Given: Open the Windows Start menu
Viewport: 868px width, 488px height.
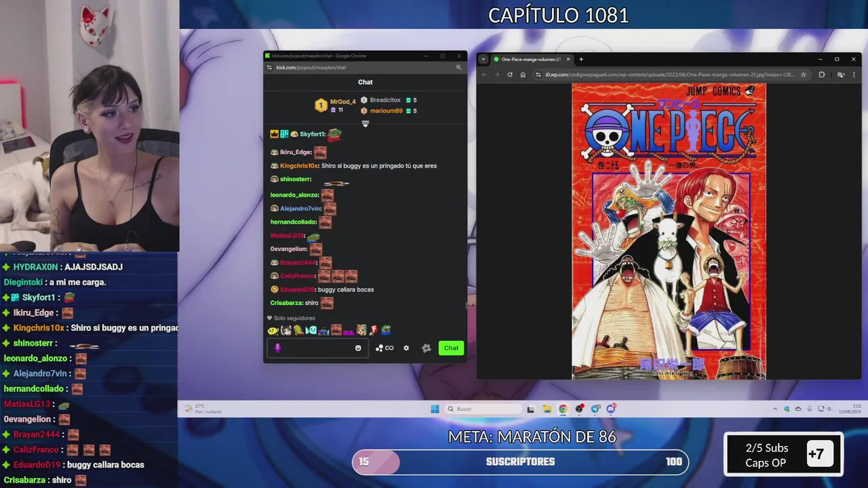Looking at the screenshot, I should (435, 409).
